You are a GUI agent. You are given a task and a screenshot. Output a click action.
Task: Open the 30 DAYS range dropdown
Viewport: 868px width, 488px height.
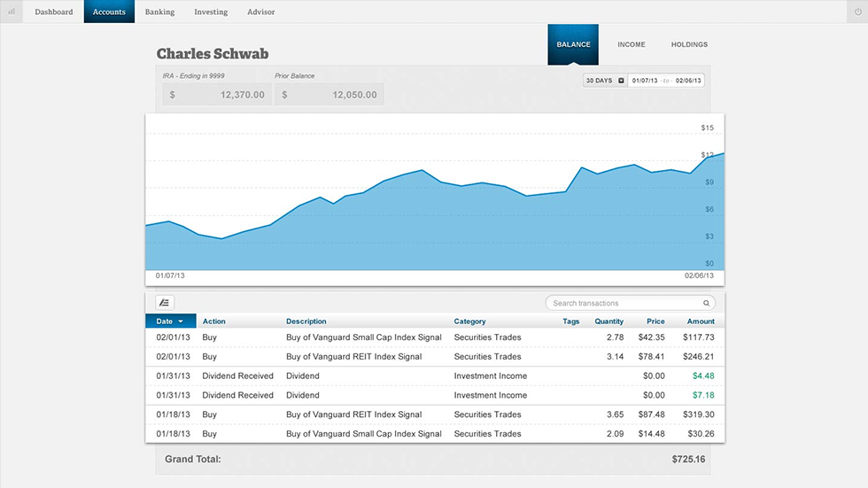(604, 81)
